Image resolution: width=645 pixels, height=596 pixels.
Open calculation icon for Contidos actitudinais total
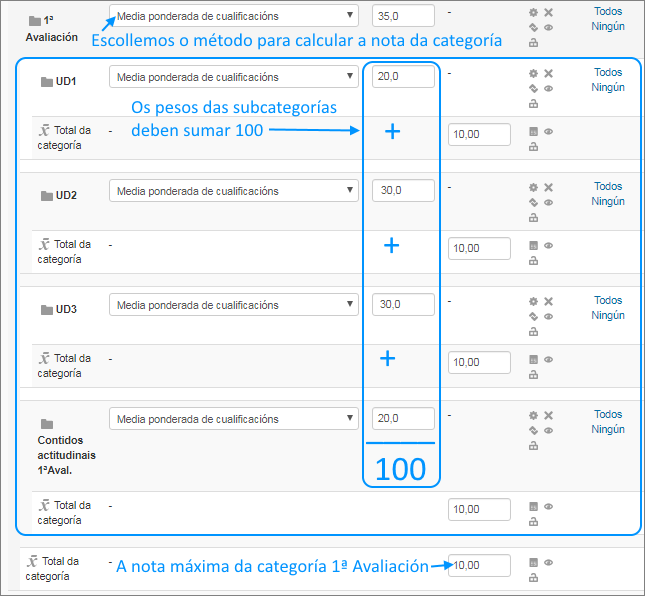533,506
